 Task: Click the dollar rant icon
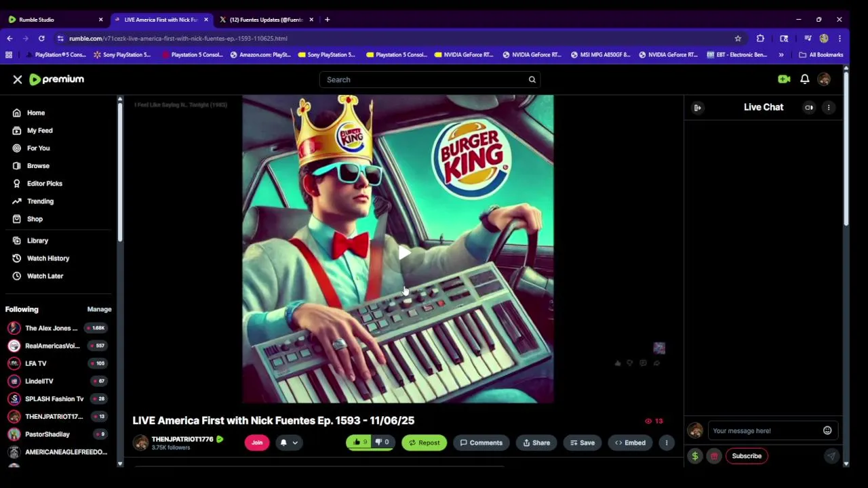[695, 456]
